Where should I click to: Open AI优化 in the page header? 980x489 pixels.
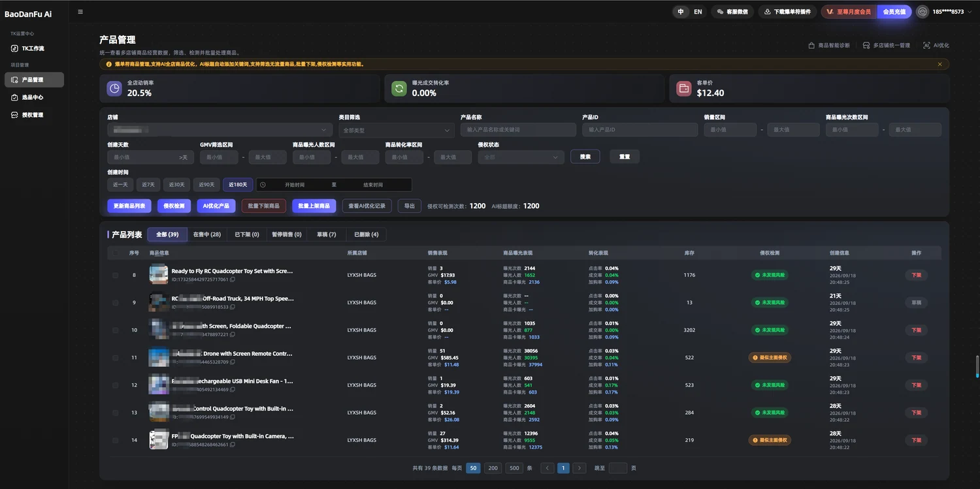tap(936, 46)
